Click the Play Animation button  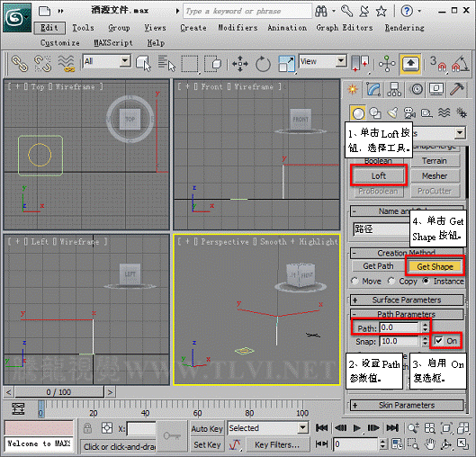pos(356,428)
